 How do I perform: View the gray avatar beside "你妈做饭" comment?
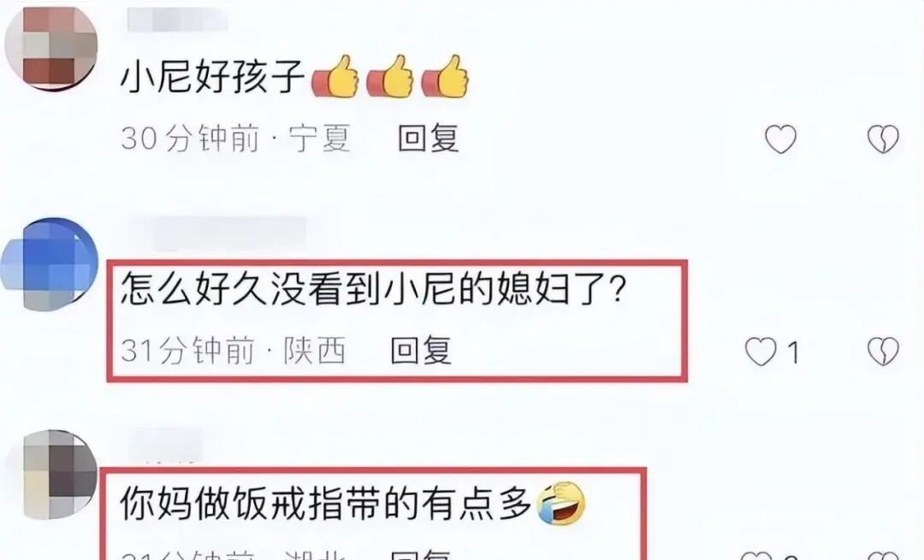click(52, 475)
